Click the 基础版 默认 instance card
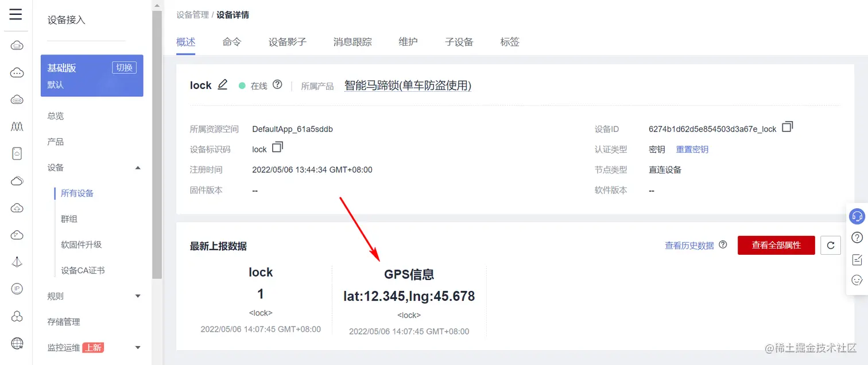Image resolution: width=868 pixels, height=365 pixels. point(92,76)
